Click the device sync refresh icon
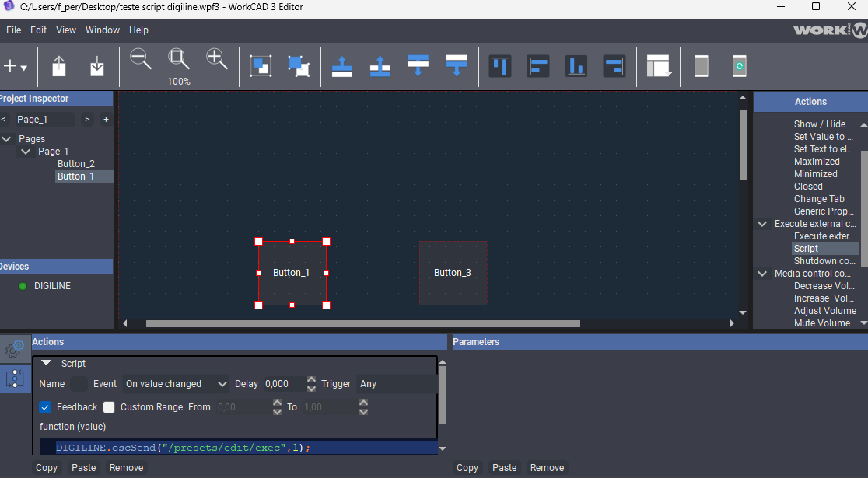 pyautogui.click(x=740, y=66)
